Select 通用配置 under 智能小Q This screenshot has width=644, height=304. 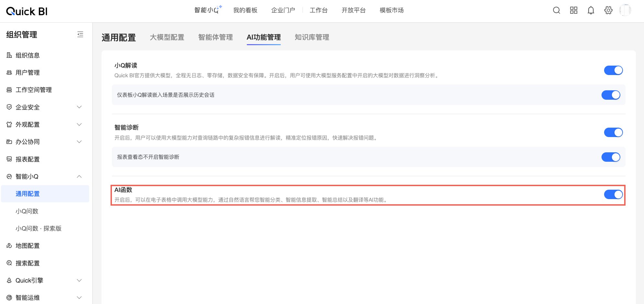[x=45, y=194]
